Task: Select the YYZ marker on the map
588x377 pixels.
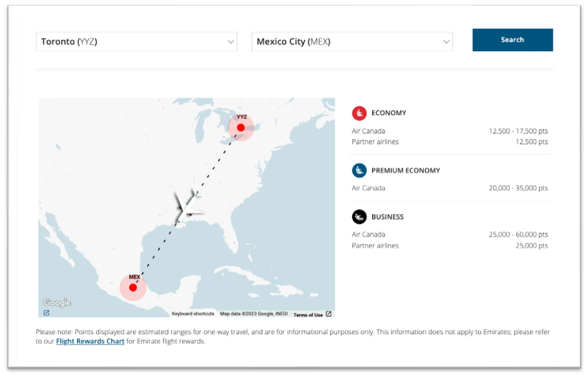Action: [241, 128]
